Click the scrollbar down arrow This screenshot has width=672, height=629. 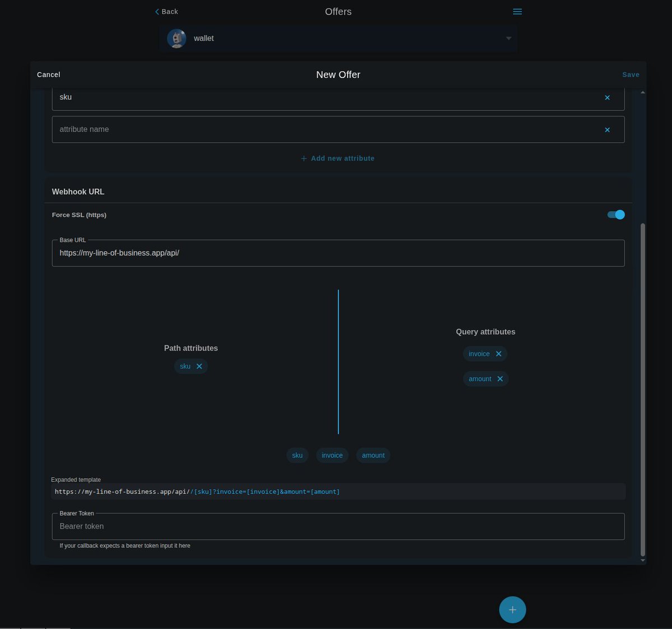(642, 561)
